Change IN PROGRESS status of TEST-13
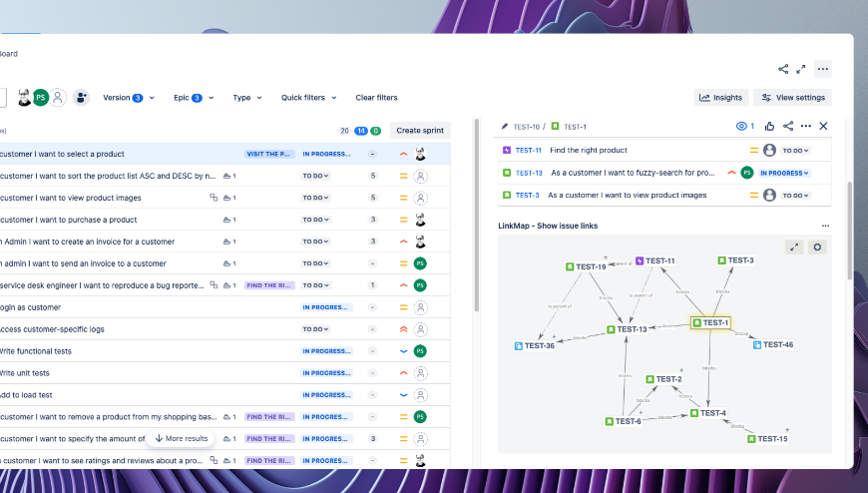Viewport: 868px width, 493px height. point(784,174)
